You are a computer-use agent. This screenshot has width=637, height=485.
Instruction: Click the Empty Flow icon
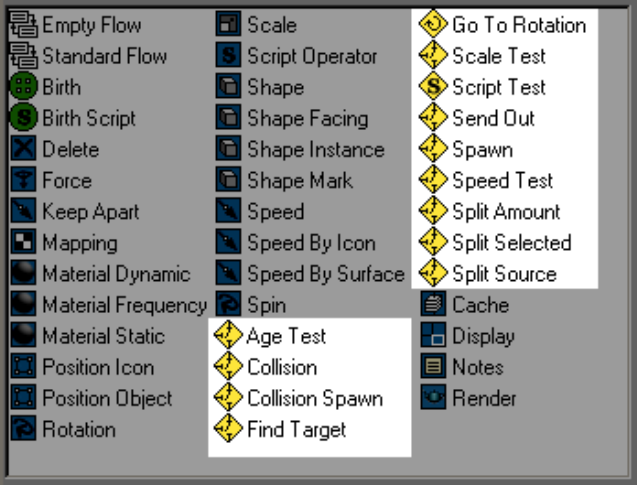point(23,25)
